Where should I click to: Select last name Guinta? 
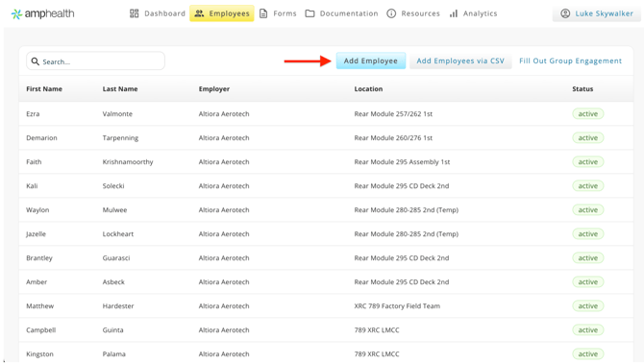point(112,330)
